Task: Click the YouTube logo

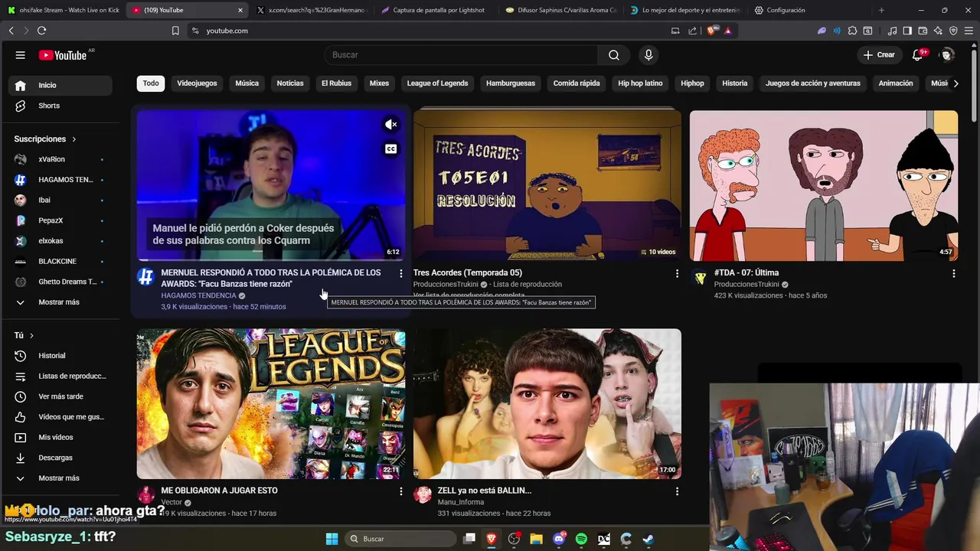Action: tap(63, 55)
